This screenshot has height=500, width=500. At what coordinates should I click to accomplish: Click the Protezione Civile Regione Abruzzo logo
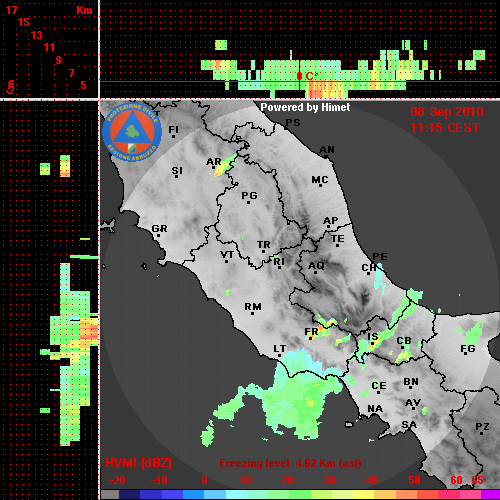point(132,132)
